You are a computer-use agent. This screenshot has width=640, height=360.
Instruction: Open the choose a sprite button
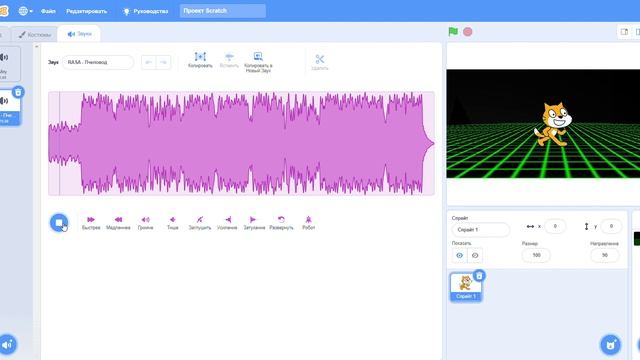(610, 345)
